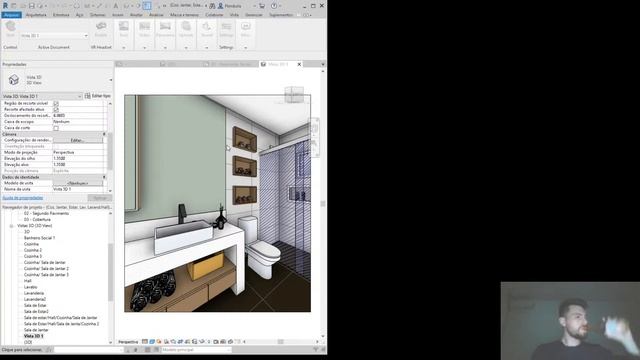Screen dimensions: 640x360
Task: Click the Deslocamento do recorte value field
Action: tap(78, 116)
